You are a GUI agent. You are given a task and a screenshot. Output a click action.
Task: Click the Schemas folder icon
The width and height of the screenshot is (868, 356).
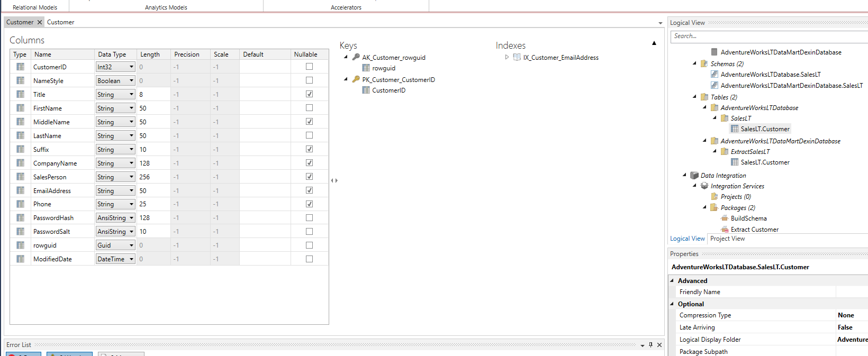[x=704, y=63]
